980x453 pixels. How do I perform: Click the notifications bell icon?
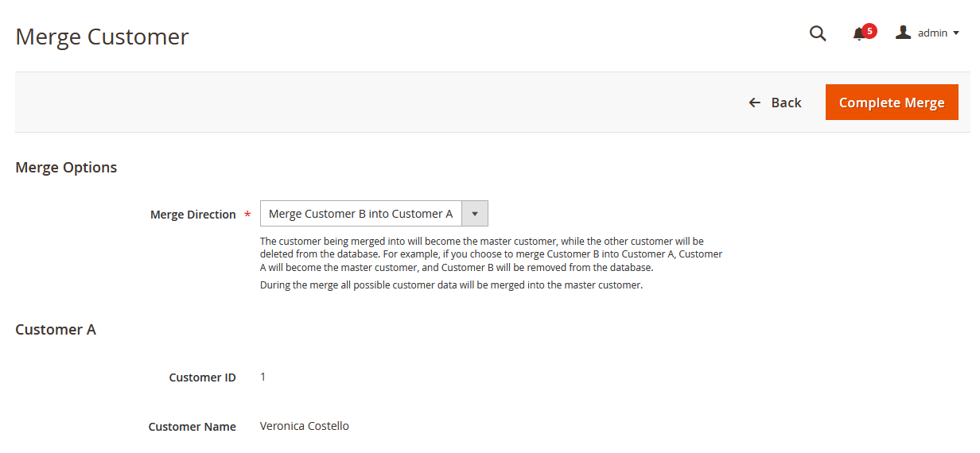point(858,34)
